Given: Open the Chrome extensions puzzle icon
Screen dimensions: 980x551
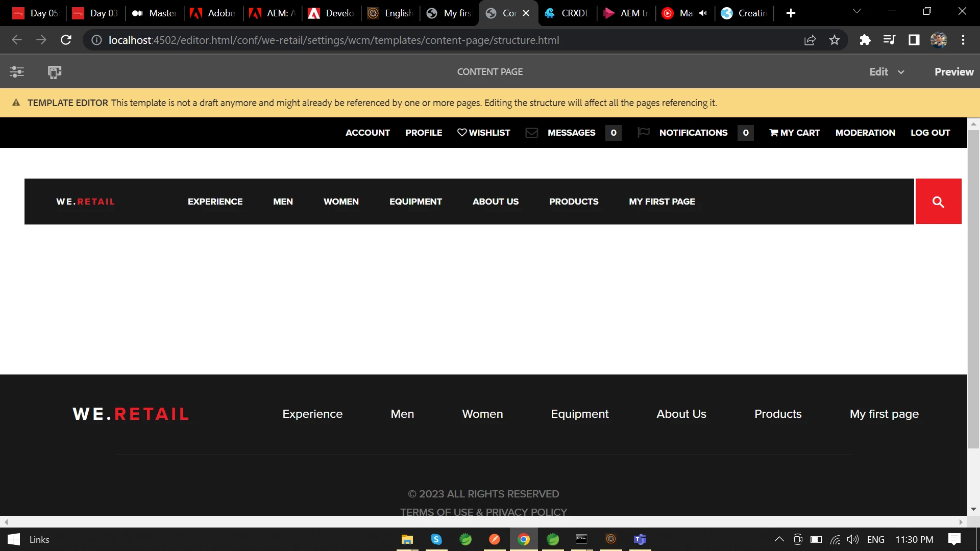Looking at the screenshot, I should (x=865, y=40).
